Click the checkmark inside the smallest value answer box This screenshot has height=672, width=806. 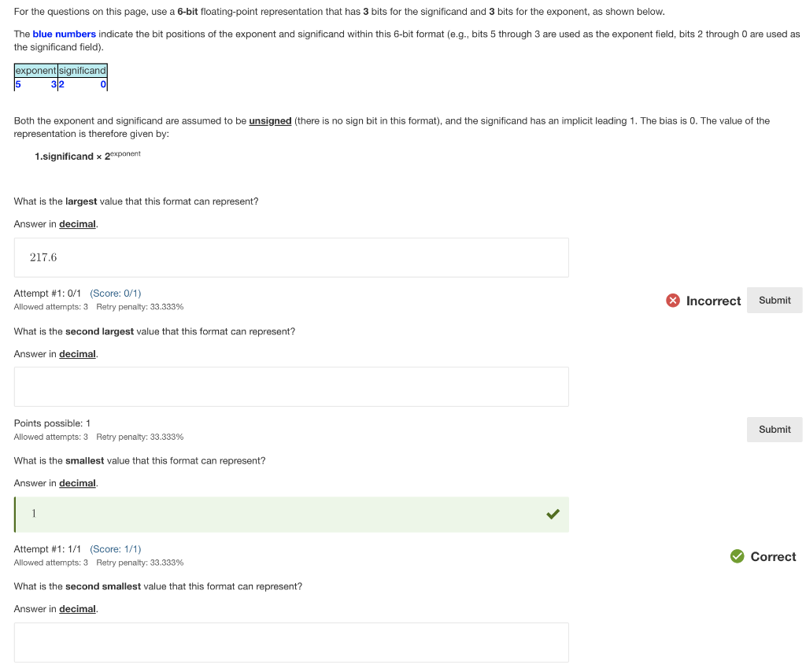553,513
